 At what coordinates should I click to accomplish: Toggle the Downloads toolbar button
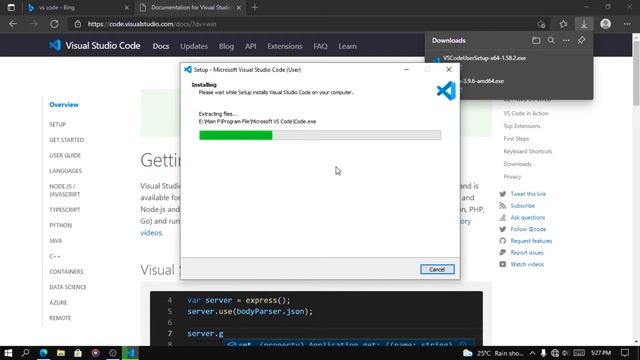point(584,24)
